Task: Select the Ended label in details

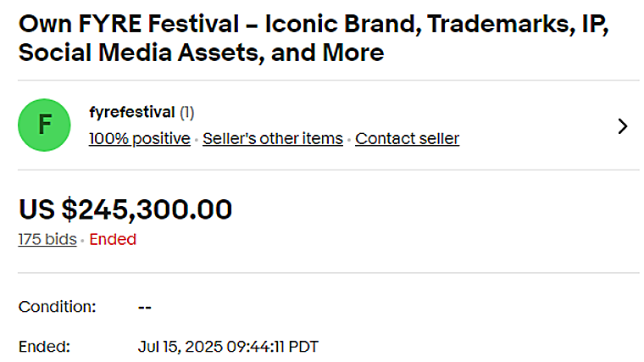Action: 44,346
